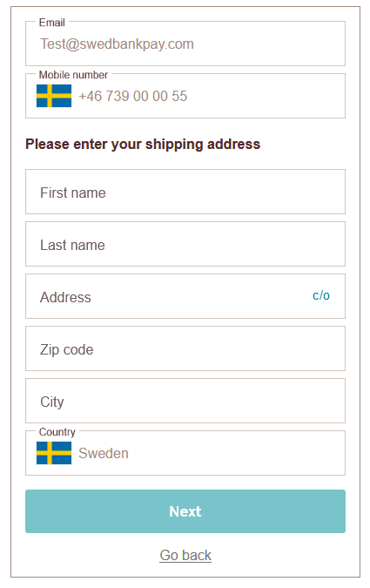
Task: Select the Sweden country name text
Action: (x=104, y=453)
